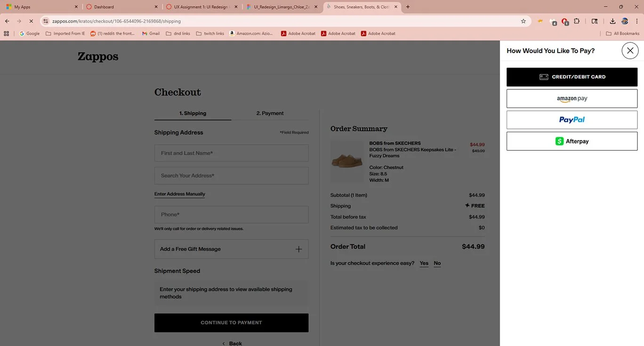The height and width of the screenshot is (346, 644).
Task: Click browser back arrow
Action: click(x=7, y=21)
